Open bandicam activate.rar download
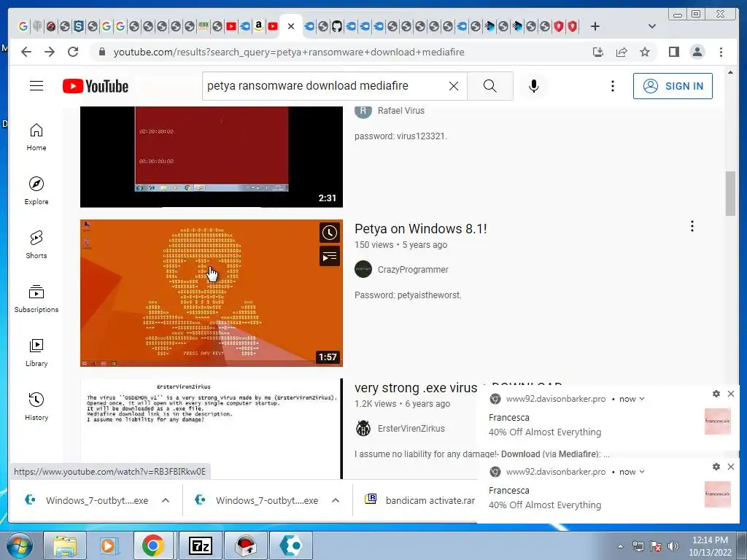 click(x=420, y=500)
